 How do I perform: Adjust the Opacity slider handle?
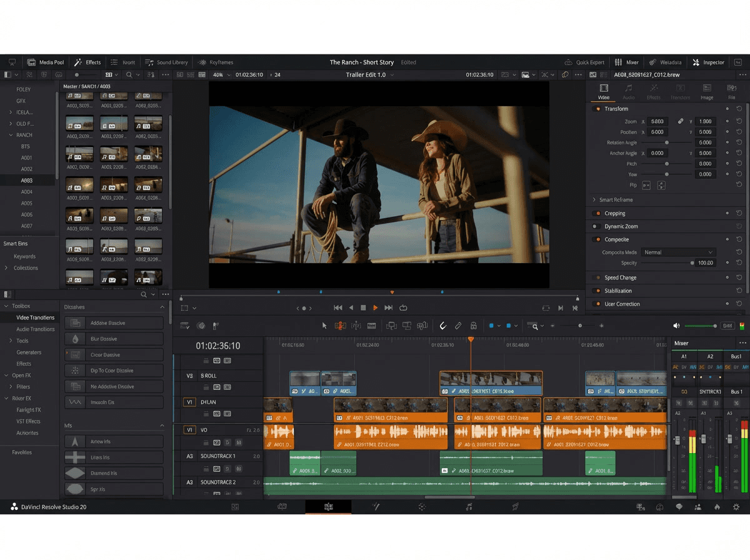tap(692, 263)
